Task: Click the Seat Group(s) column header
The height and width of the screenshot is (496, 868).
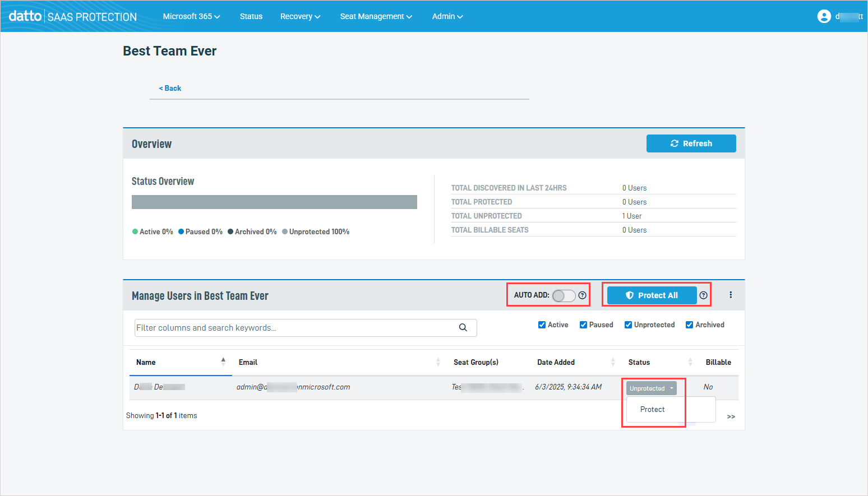Action: pos(476,362)
